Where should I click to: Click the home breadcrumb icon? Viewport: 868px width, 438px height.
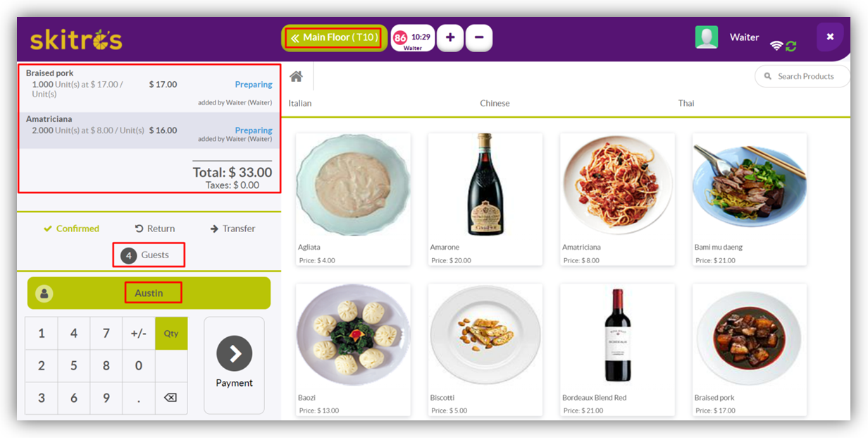296,76
